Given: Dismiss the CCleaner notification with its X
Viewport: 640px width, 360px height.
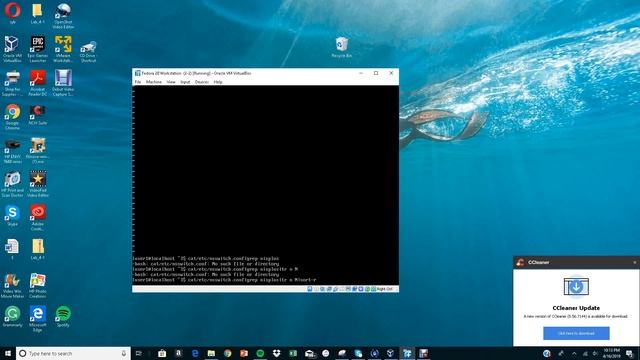Looking at the screenshot, I should coord(634,262).
